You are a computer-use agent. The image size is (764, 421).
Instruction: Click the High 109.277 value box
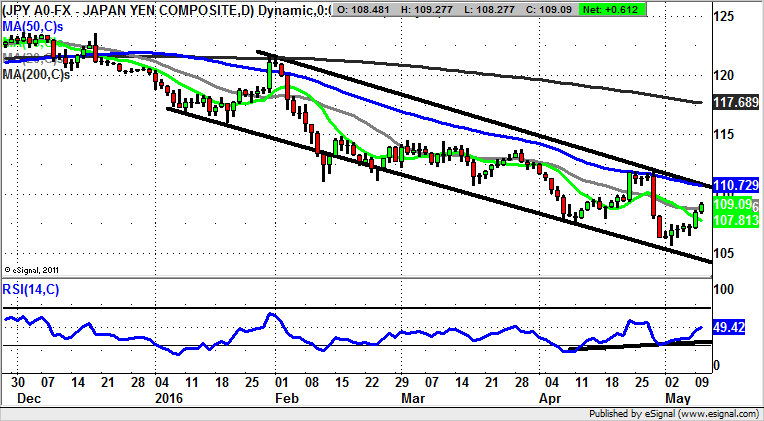coord(435,9)
